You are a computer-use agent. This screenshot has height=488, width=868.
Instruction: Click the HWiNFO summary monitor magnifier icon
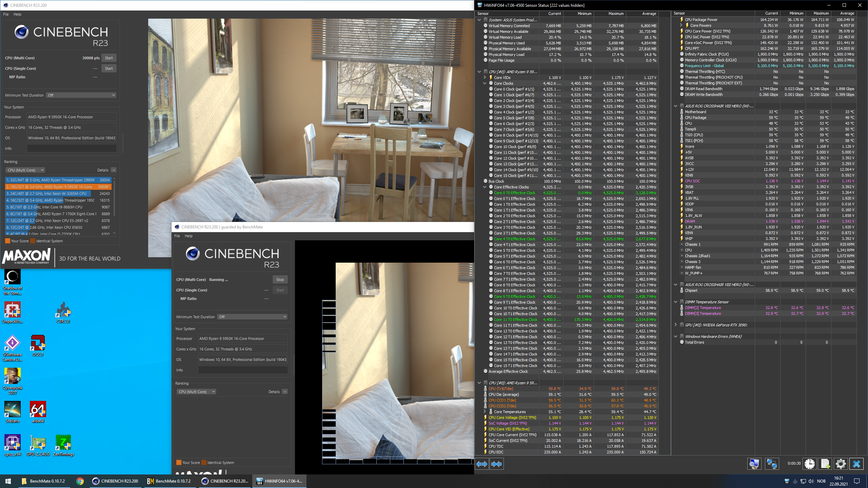(x=754, y=464)
